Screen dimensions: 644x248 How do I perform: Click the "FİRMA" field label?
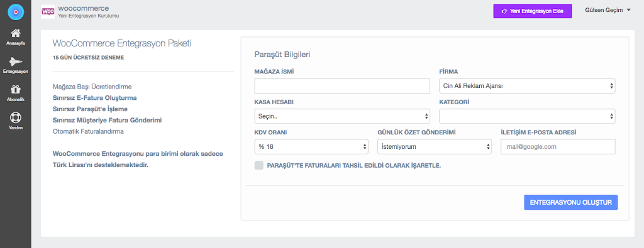(x=448, y=72)
